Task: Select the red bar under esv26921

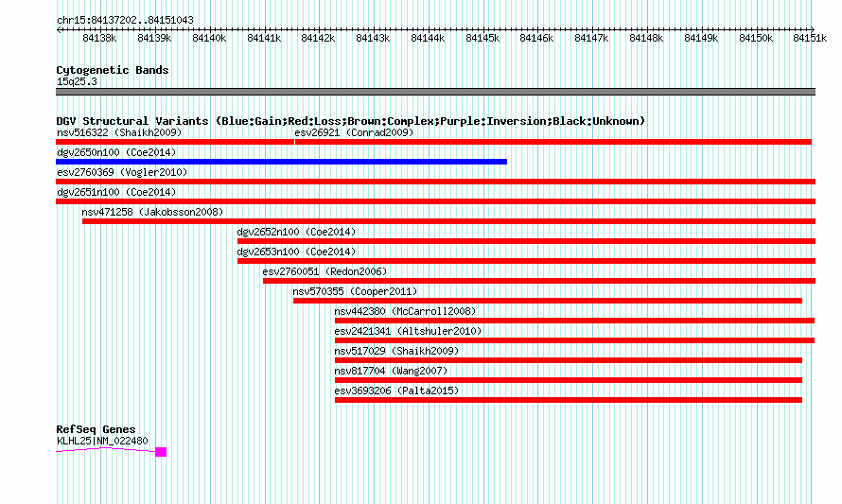Action: click(553, 142)
